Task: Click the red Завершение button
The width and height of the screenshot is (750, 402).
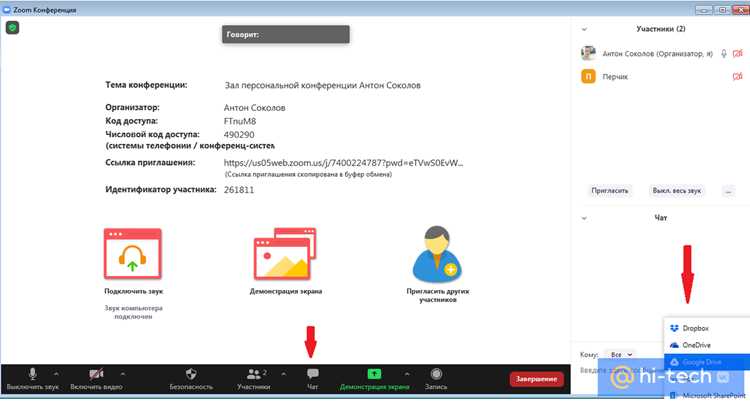Action: click(536, 379)
